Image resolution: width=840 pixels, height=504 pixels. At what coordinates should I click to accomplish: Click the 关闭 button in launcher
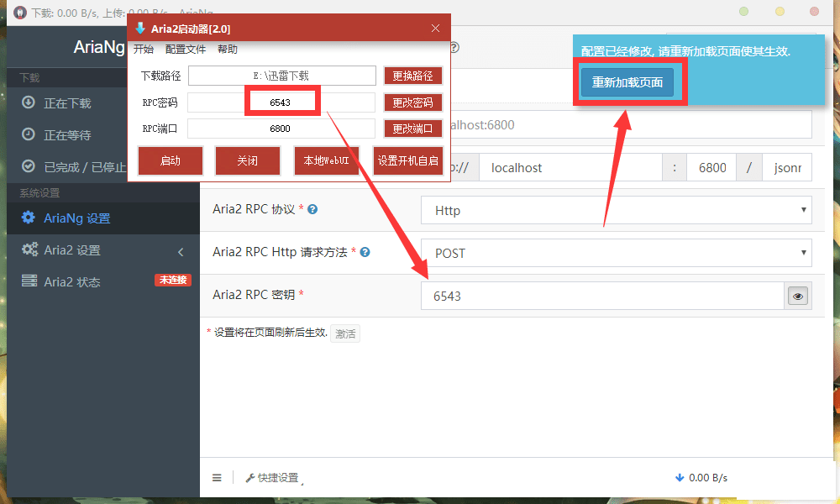pos(248,160)
